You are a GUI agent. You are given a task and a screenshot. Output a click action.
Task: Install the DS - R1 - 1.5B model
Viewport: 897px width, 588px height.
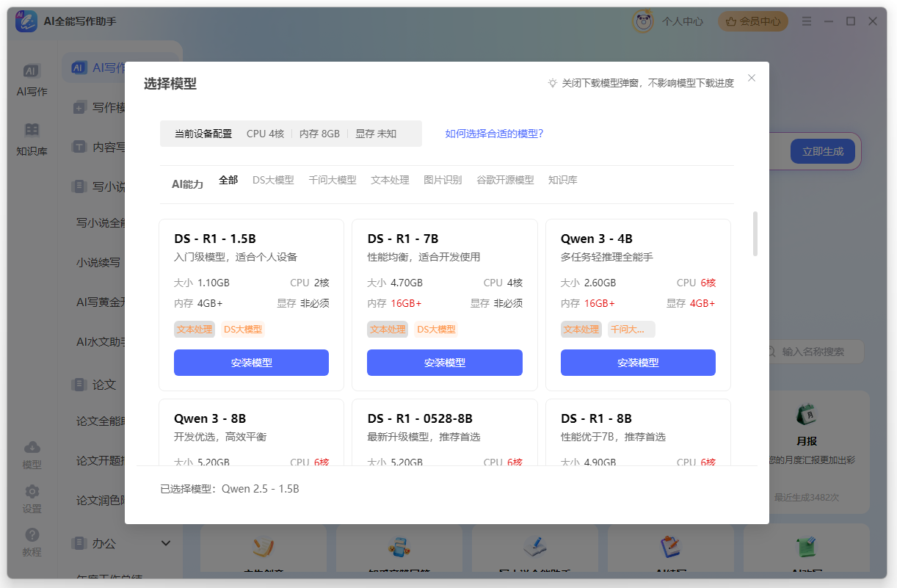click(251, 363)
